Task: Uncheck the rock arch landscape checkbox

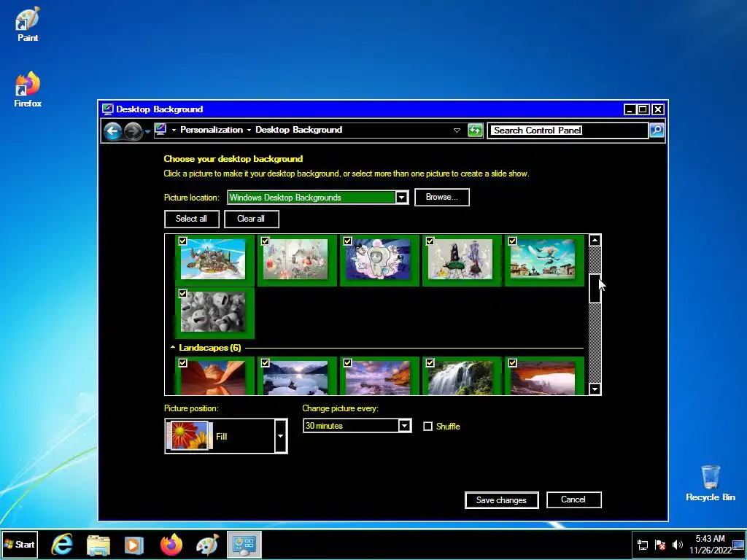Action: [513, 363]
